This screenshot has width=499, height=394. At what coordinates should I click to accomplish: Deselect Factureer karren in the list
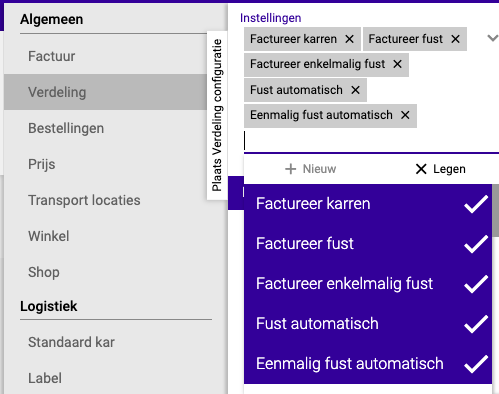click(x=368, y=204)
